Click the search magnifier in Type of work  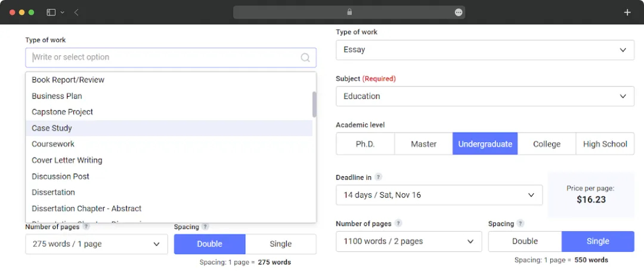coord(305,58)
